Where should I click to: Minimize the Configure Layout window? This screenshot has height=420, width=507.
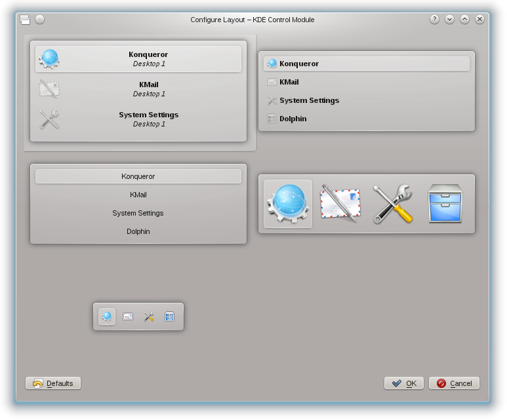(x=449, y=20)
